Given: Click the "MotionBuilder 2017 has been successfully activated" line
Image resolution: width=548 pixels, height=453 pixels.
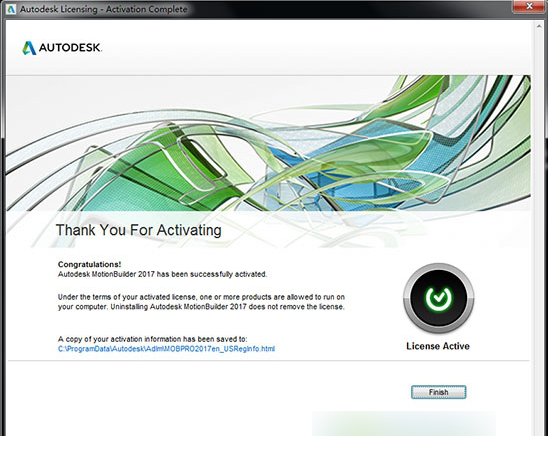Looking at the screenshot, I should [162, 274].
